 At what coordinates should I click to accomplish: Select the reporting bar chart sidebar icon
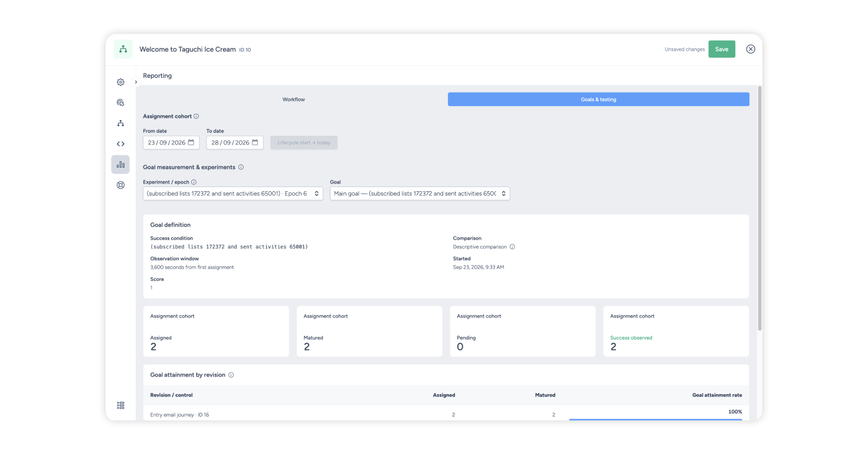(x=120, y=165)
